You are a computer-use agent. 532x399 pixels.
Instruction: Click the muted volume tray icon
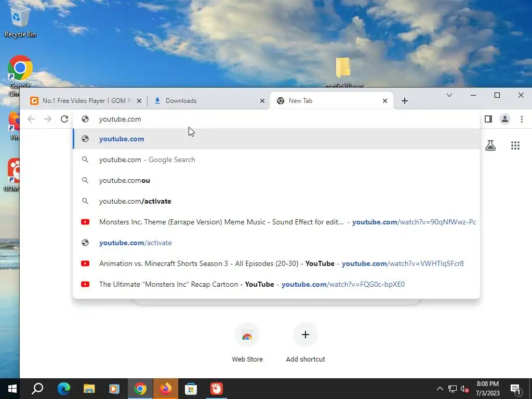(x=465, y=389)
